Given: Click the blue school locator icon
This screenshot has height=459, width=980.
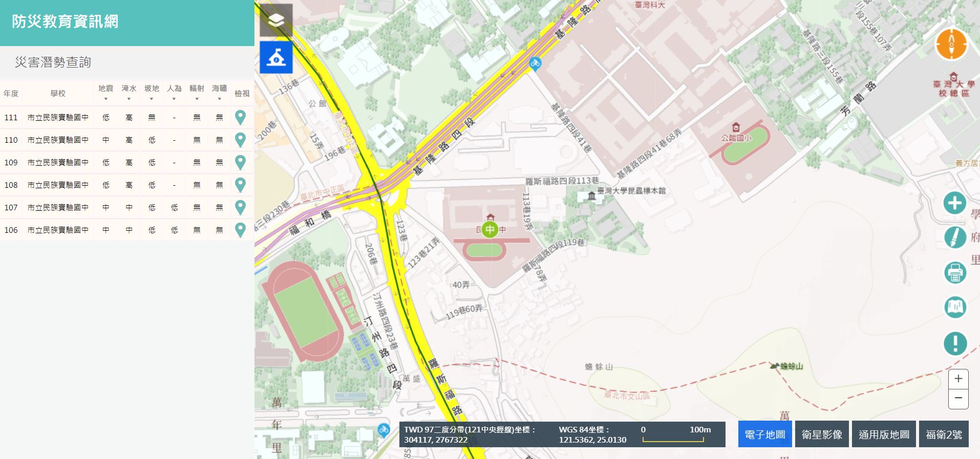Looking at the screenshot, I should pyautogui.click(x=276, y=57).
